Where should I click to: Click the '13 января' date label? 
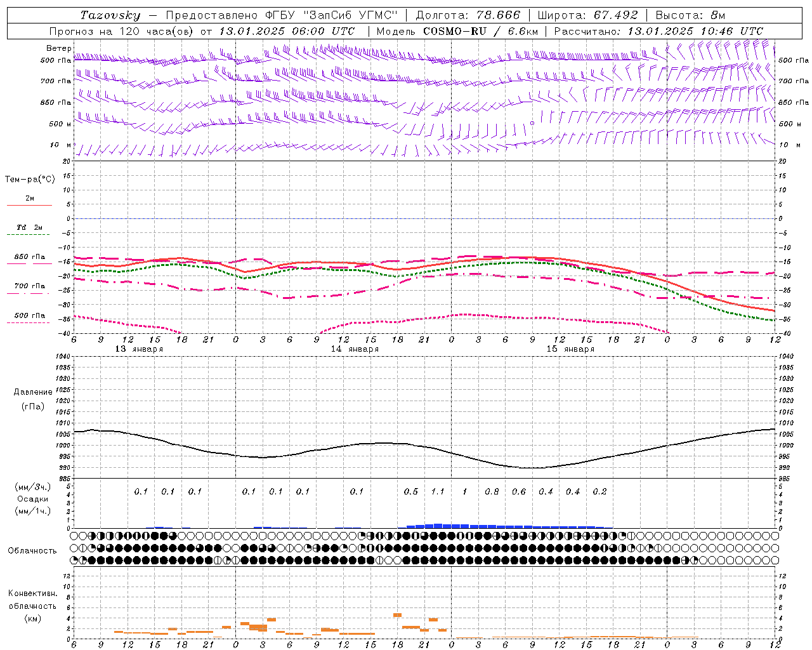pos(139,349)
